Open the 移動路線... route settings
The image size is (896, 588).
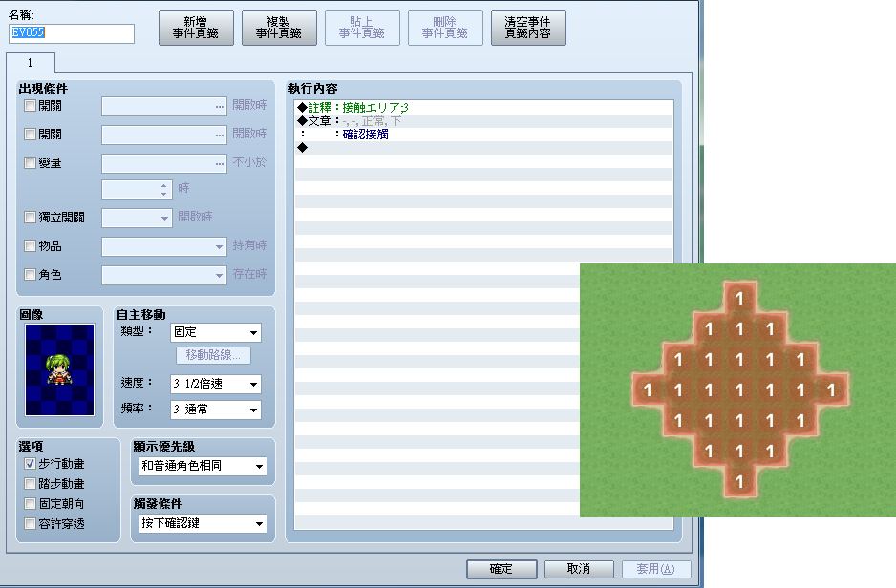tap(213, 355)
